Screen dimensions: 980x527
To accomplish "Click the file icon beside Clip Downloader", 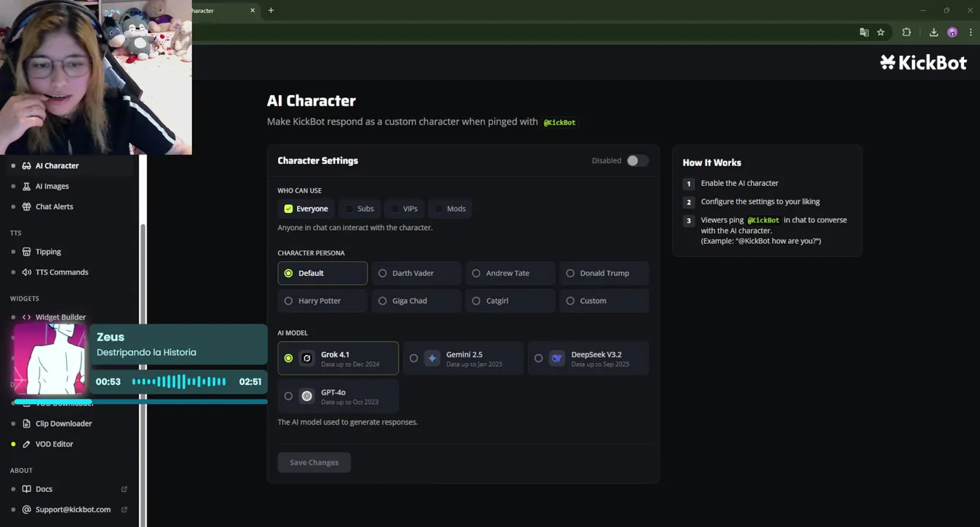I will (x=26, y=424).
